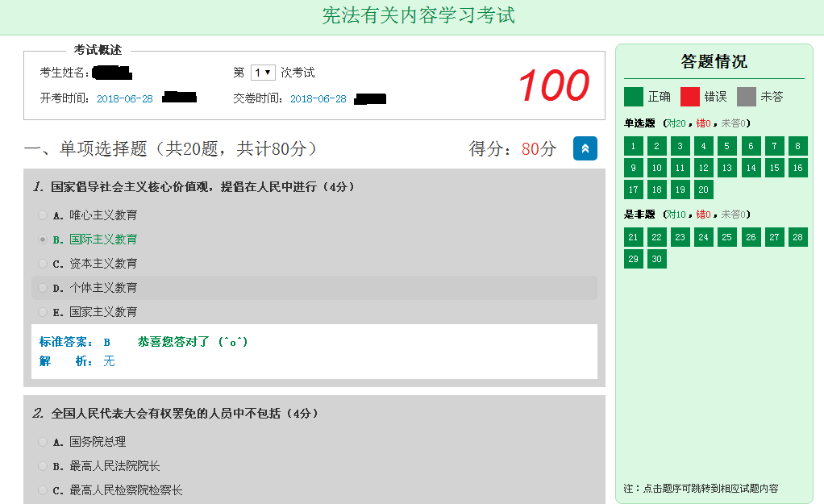The image size is (824, 504).
Task: Open the exam attempt number dropdown
Action: tap(263, 73)
